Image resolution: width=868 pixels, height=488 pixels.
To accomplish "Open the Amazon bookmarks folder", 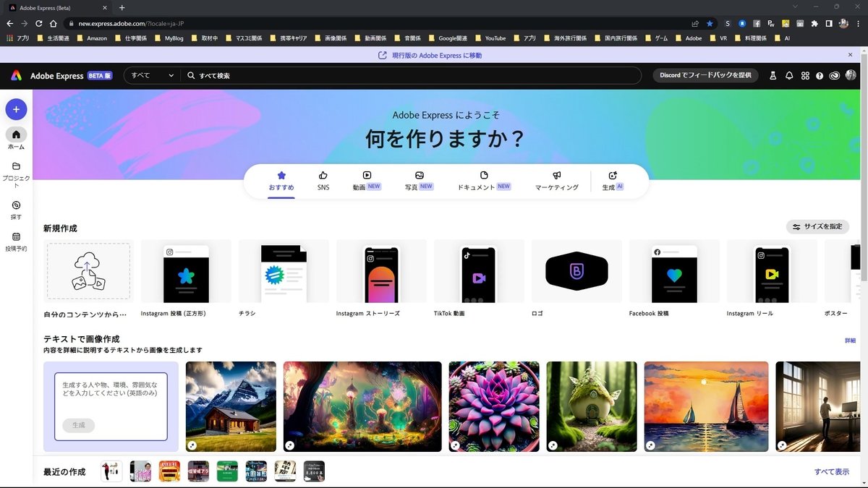I will pyautogui.click(x=91, y=38).
